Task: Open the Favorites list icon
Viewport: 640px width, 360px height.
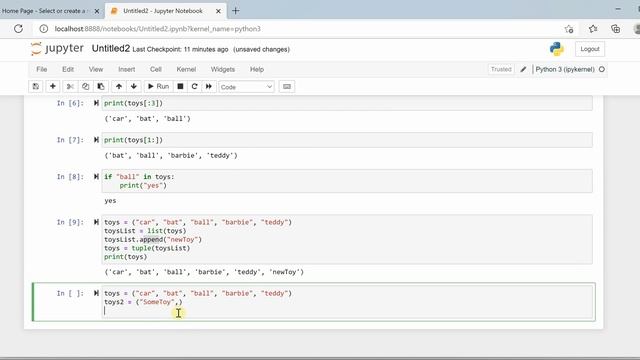Action: [x=593, y=29]
